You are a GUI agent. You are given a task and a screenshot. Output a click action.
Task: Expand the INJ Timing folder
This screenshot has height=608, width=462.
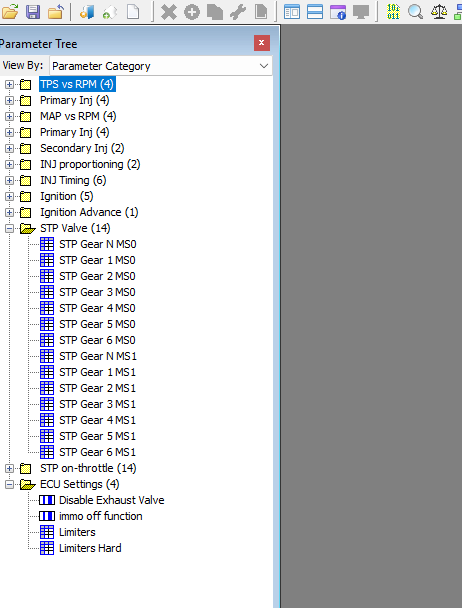click(x=9, y=180)
